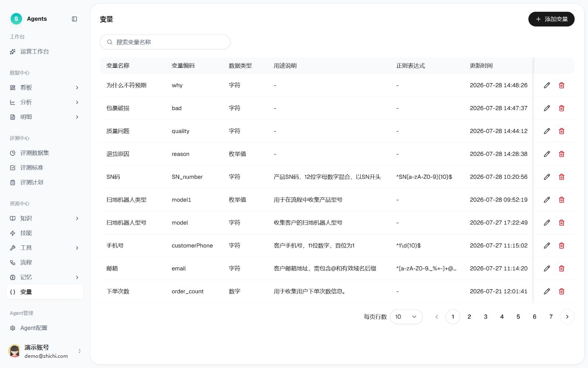Open account menu chevron beside 演示账号

point(80,351)
